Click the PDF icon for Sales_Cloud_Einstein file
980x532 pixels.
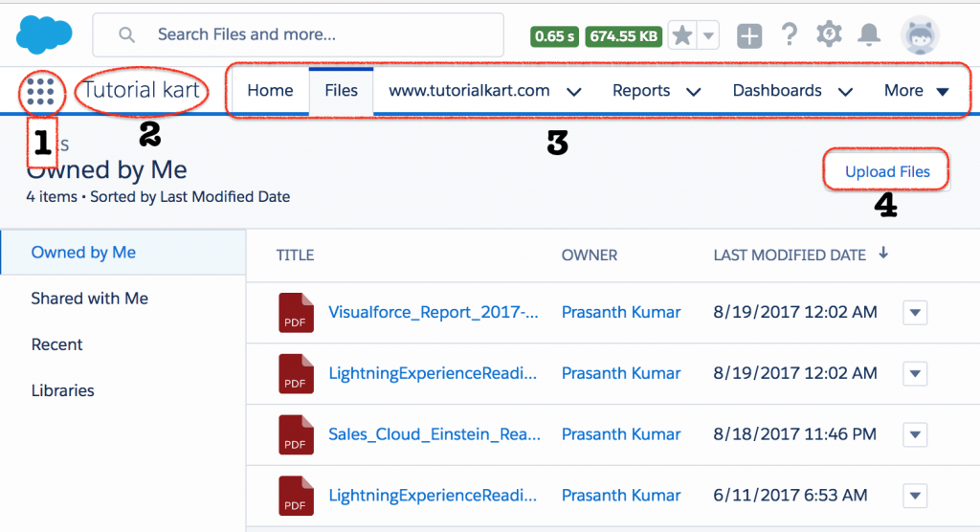pyautogui.click(x=296, y=434)
